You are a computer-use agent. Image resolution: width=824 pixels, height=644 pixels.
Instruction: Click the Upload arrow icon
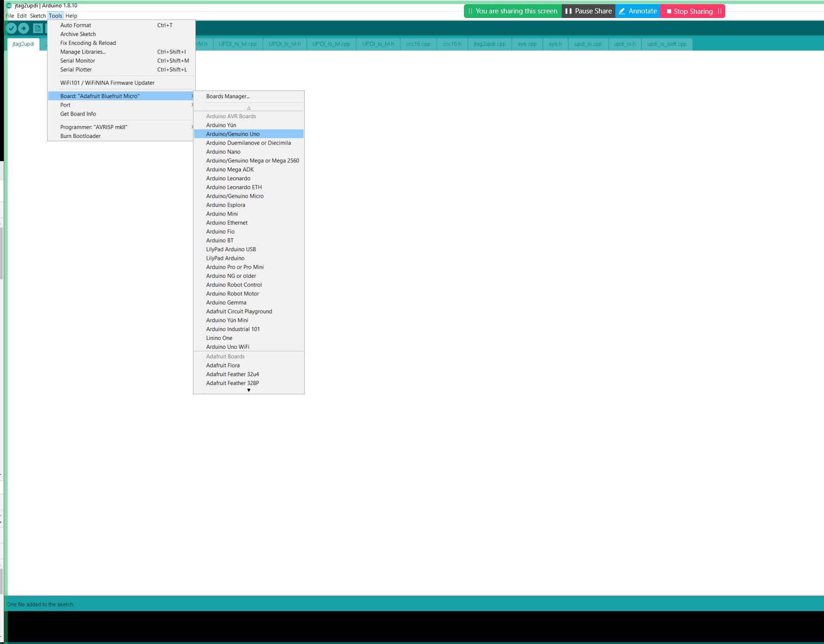pos(24,29)
